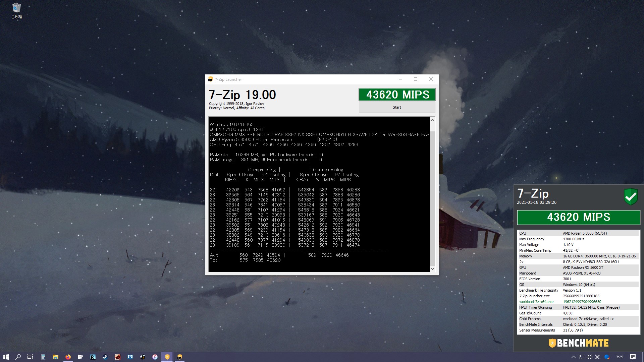644x362 pixels.
Task: Click the GPU value AMD Radeon RX 5600 XT
Action: [583, 267]
